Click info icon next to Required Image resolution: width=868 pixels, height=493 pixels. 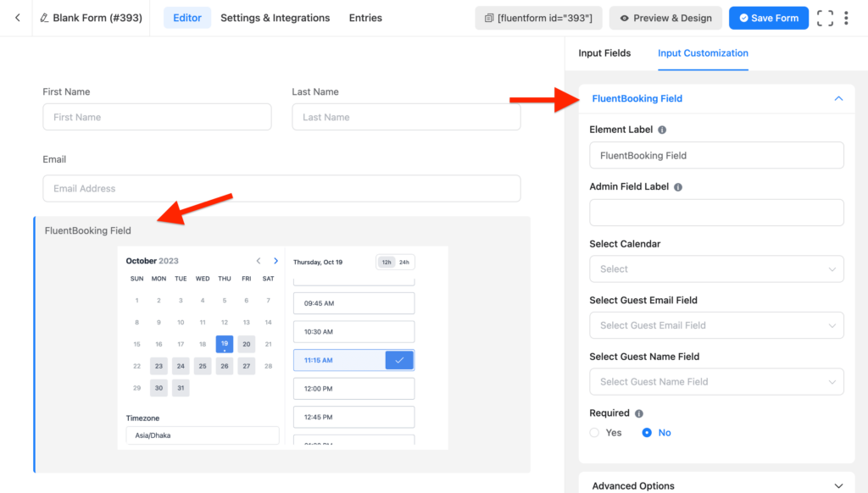[639, 413]
